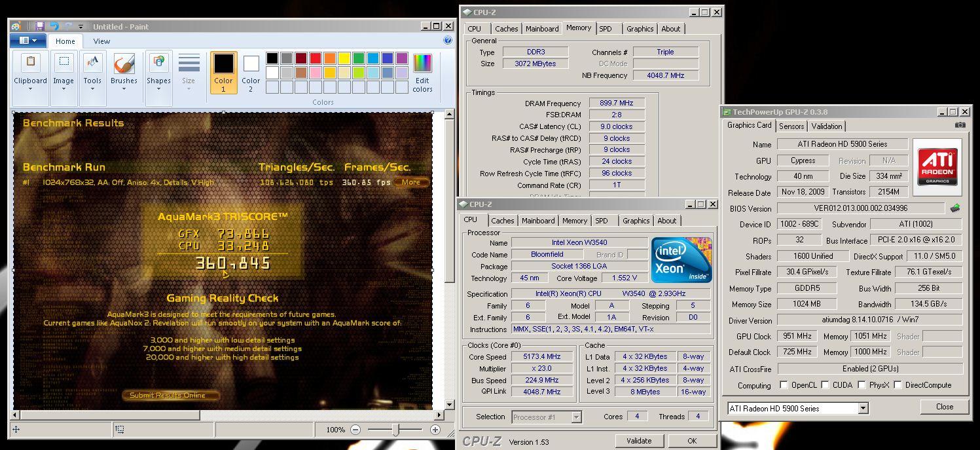Image resolution: width=980 pixels, height=450 pixels.
Task: Click the BIOS save chip icon in GPU-Z
Action: [x=955, y=208]
